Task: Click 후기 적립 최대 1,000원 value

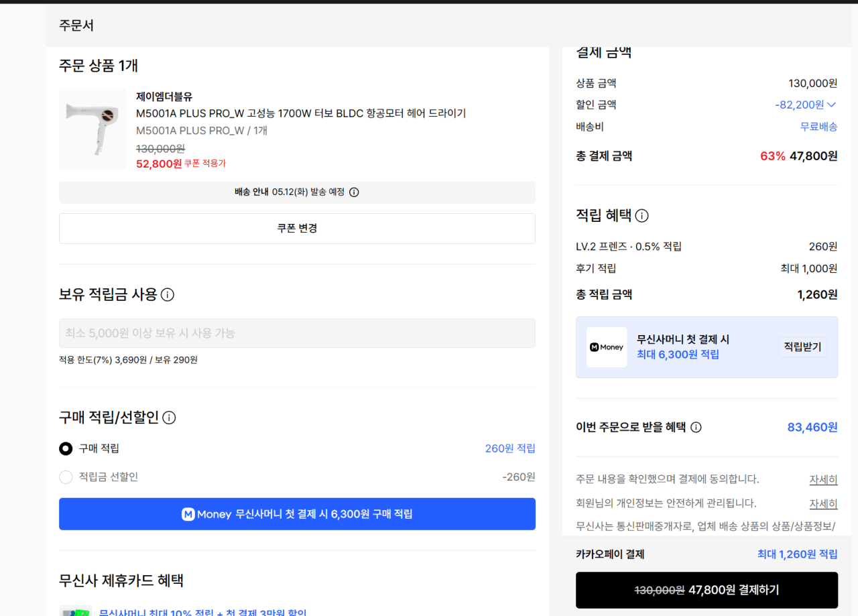Action: pyautogui.click(x=809, y=269)
